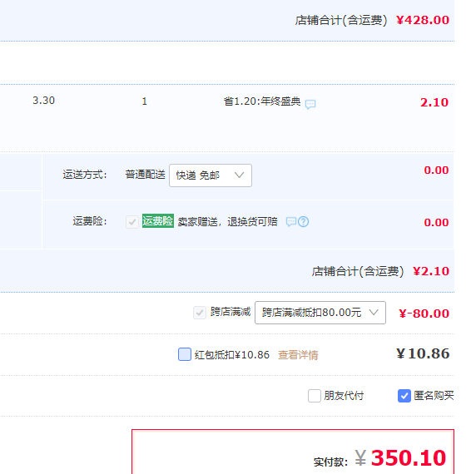Select the item subtotal 2.10
Image resolution: width=476 pixels, height=474 pixels.
pos(434,102)
